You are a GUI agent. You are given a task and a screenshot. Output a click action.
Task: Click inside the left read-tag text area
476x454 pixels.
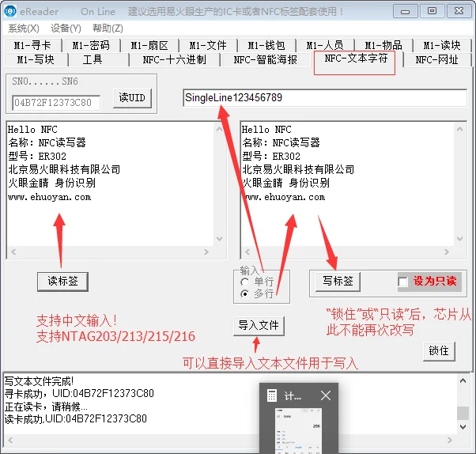(110, 184)
